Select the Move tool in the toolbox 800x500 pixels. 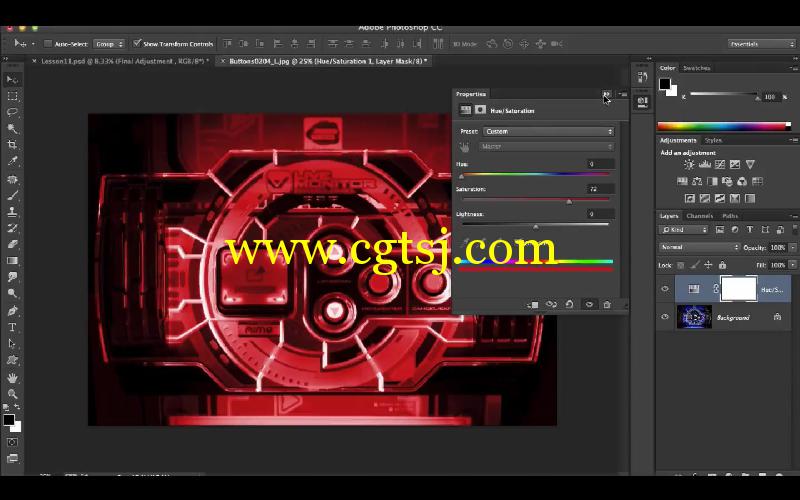tap(12, 80)
